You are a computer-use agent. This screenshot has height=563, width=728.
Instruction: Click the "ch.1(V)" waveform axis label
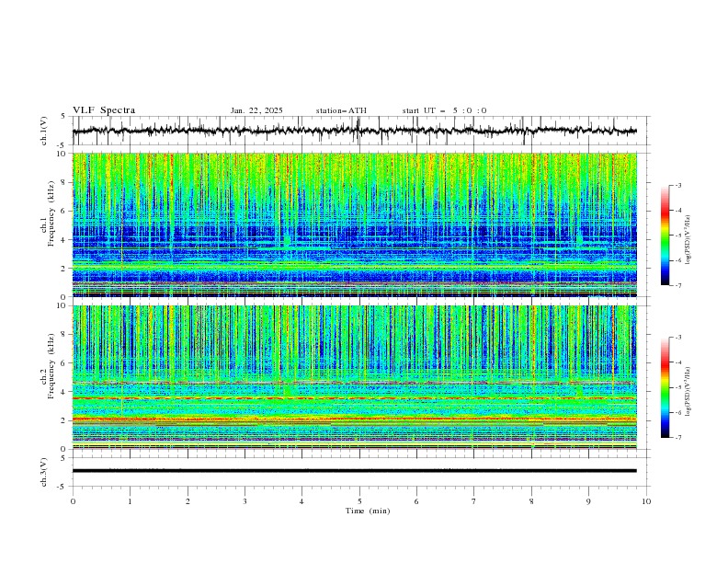pos(44,131)
